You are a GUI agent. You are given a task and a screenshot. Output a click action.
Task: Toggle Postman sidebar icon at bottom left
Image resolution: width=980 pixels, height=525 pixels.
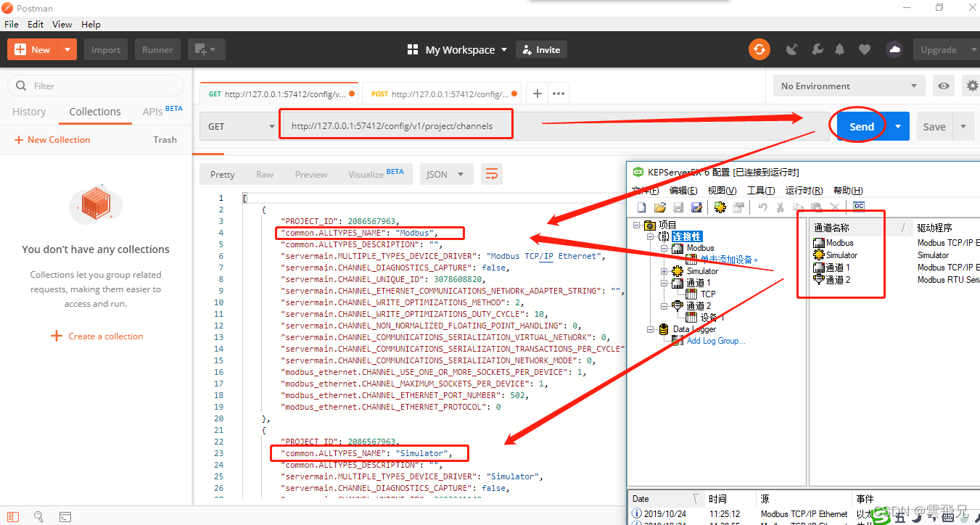(12, 517)
